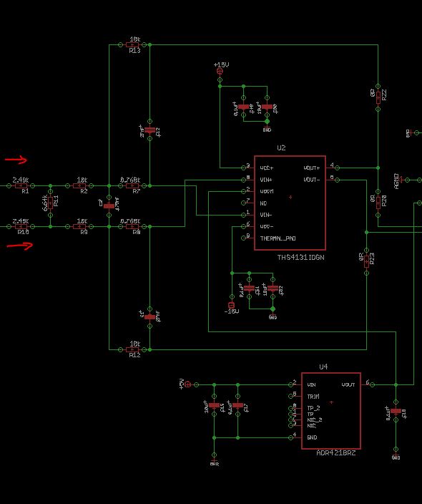Select the 47nF capacitor between R7 and R8

click(x=109, y=206)
